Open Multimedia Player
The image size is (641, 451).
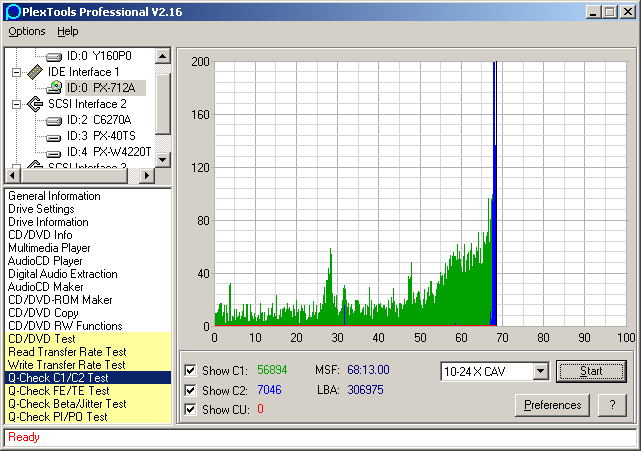coord(49,248)
